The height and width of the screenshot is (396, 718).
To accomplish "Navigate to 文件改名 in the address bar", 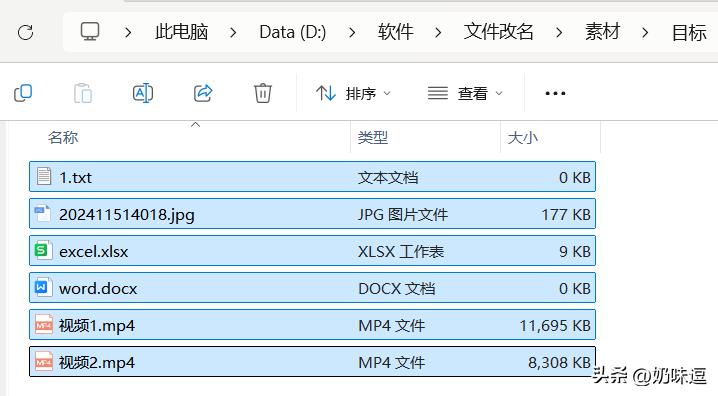I will coord(499,32).
